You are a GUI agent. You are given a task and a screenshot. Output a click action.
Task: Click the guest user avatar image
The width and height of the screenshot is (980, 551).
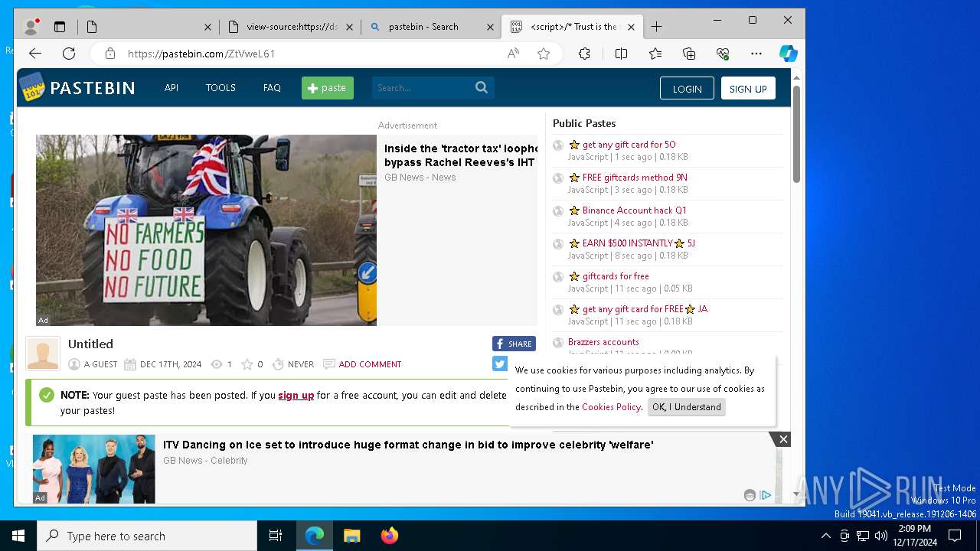coord(43,354)
